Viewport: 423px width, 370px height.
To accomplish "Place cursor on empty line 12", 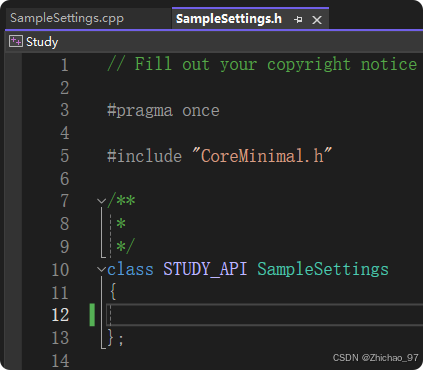I will pos(264,315).
